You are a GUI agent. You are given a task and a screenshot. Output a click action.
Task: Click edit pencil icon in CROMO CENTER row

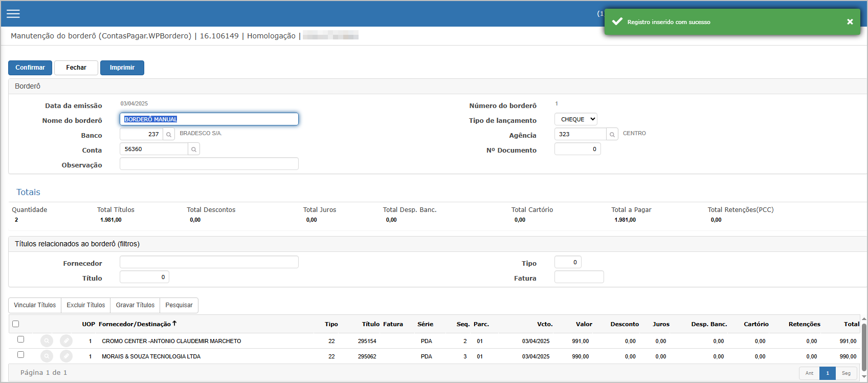coord(66,341)
